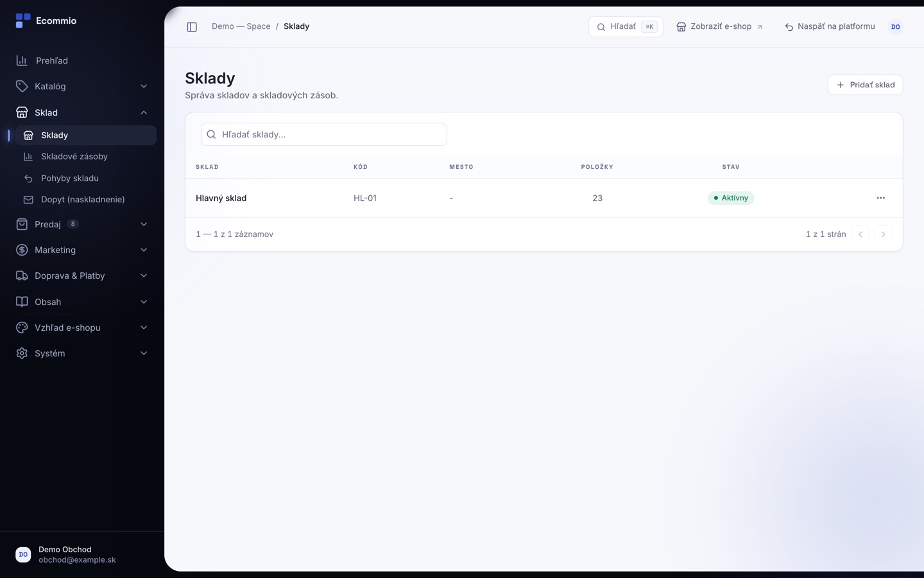Click the Aktívny status badge

coord(731,198)
